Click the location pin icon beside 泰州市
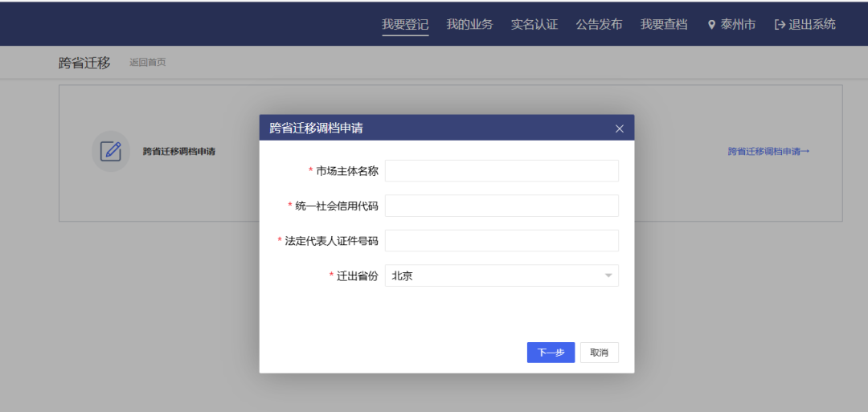Screen dimensions: 868x412 tap(711, 25)
